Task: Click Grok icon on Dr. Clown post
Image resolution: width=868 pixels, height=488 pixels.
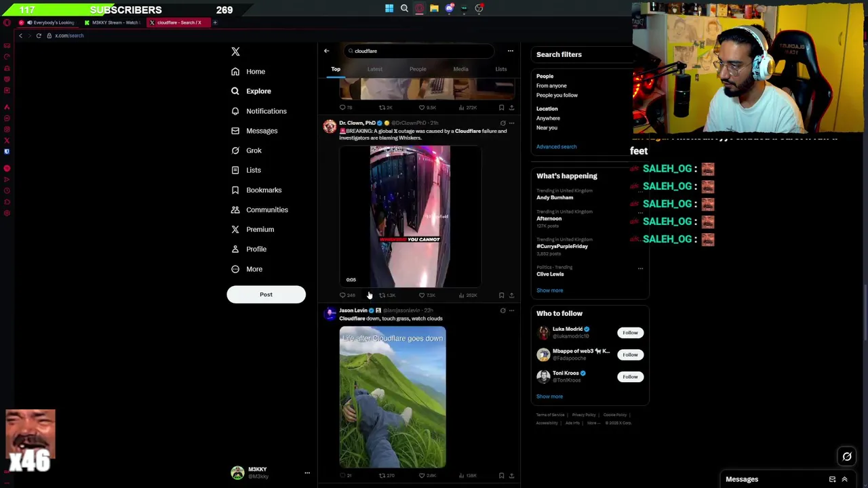Action: 502,123
